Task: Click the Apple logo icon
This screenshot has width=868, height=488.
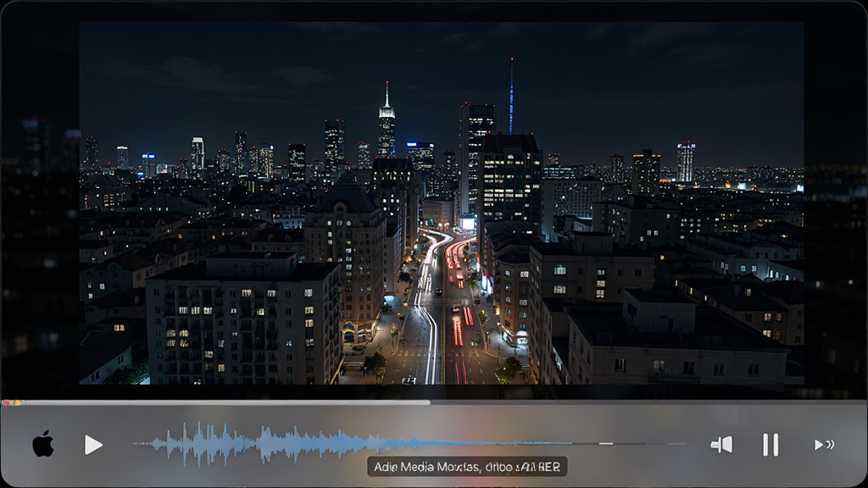Action: 43,444
